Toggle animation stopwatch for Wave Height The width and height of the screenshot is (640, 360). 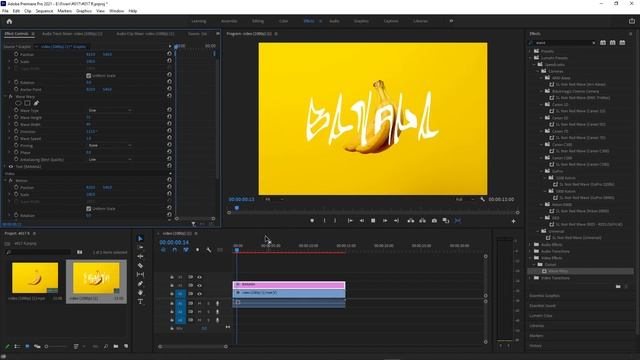click(x=16, y=117)
